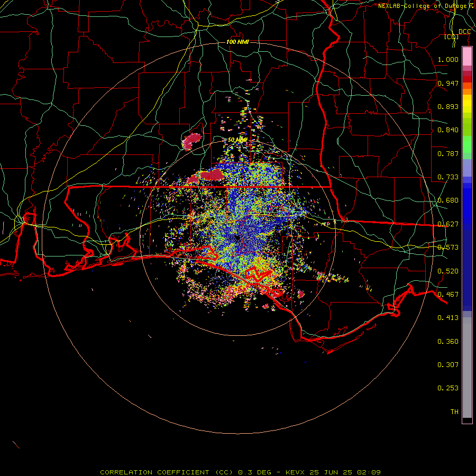Image resolution: width=476 pixels, height=476 pixels.
Task: Select the 0.307 color scale value
Action: click(x=448, y=364)
